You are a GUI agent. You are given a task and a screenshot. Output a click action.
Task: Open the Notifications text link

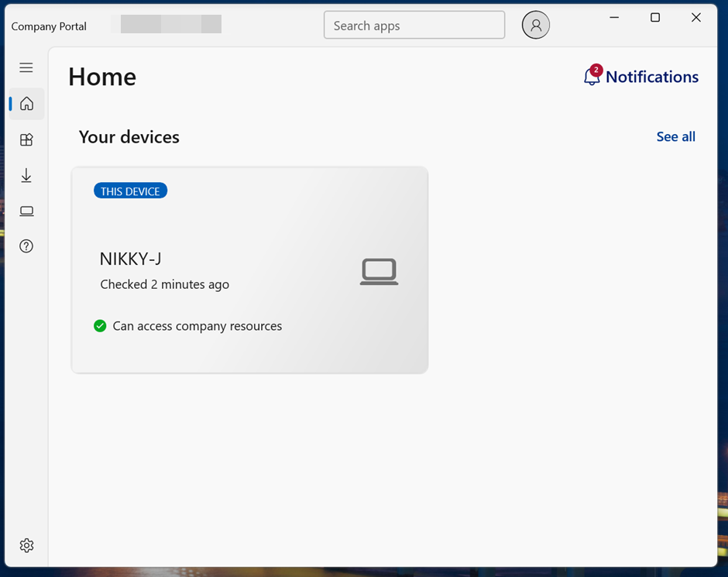[x=651, y=77]
